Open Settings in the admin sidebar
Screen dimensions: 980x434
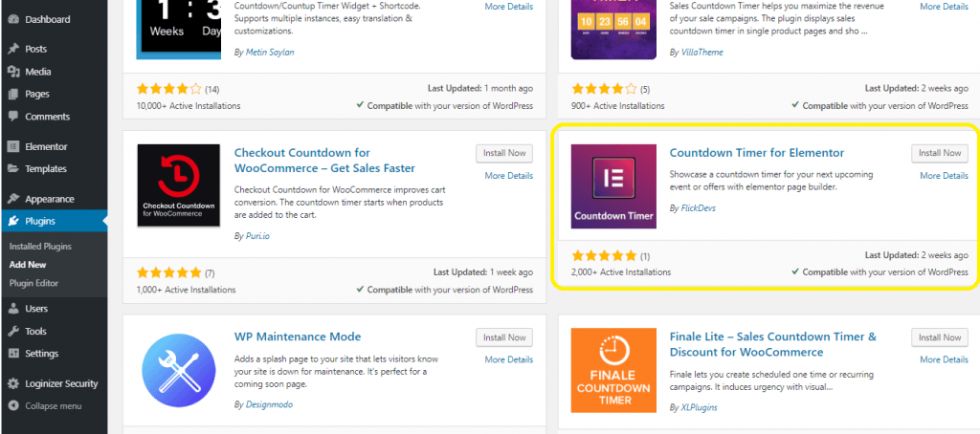pos(42,354)
